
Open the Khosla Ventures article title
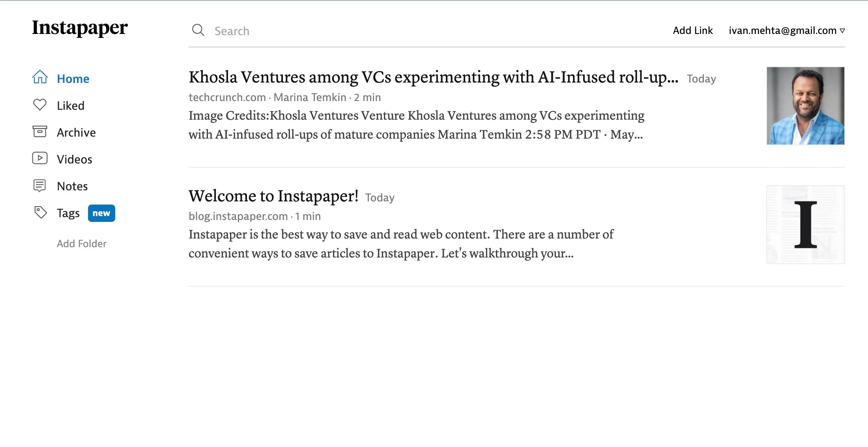[434, 77]
